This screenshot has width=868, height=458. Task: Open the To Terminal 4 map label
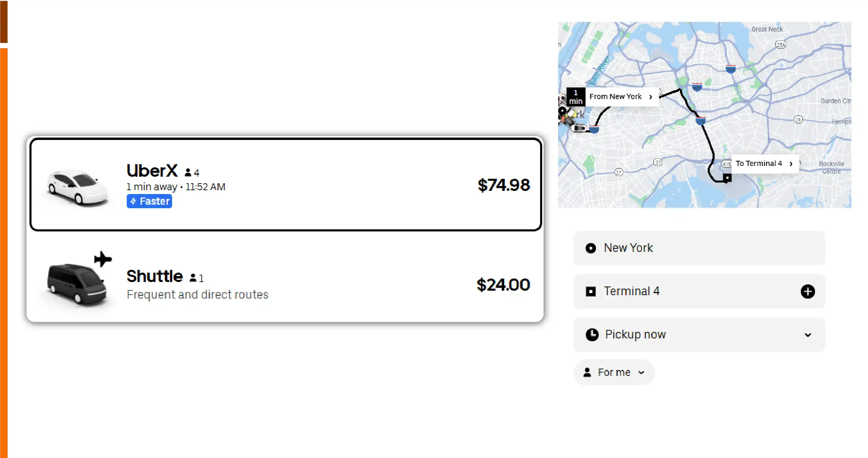point(763,164)
